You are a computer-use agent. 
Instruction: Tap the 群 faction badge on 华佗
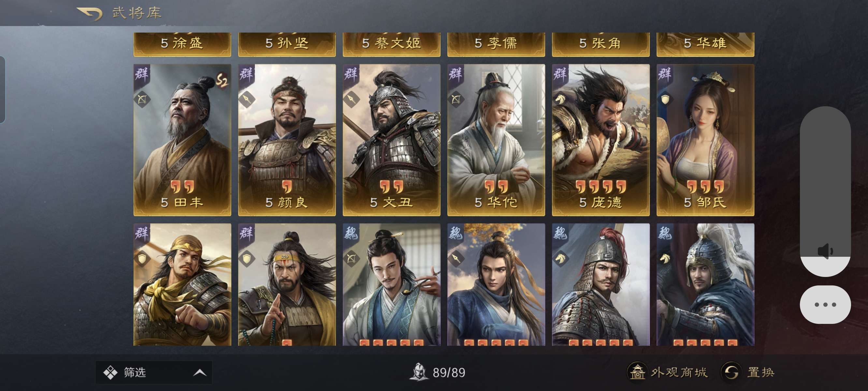[x=456, y=74]
